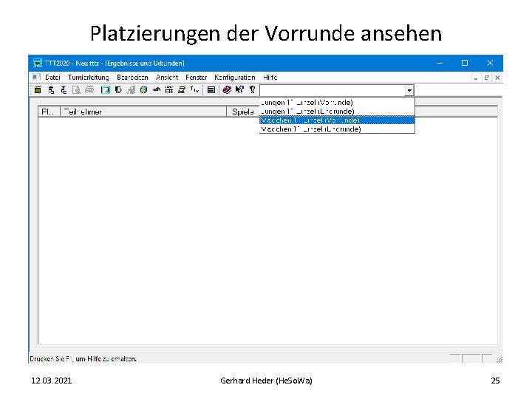
Task: Click the small green arrow toolbar icon
Action: 157,90
